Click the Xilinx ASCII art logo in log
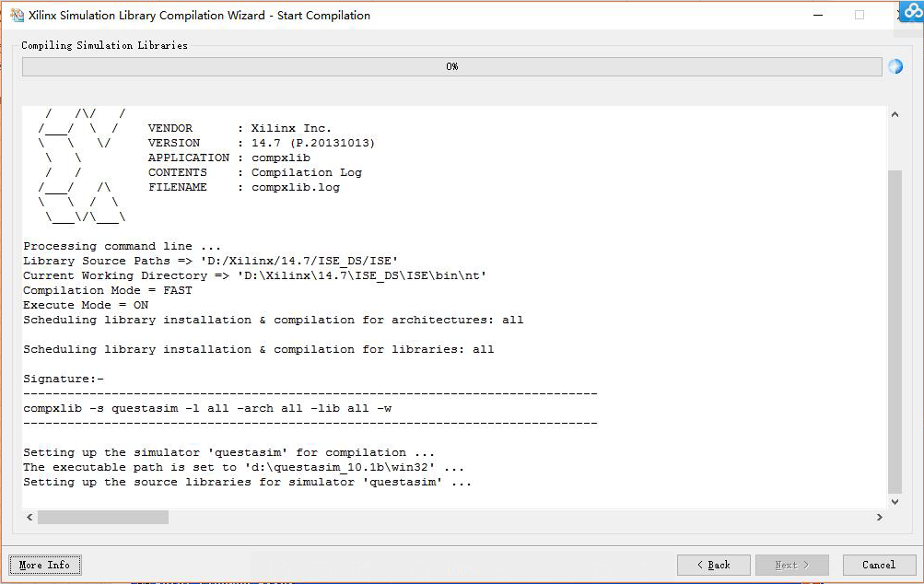924x584 pixels. pyautogui.click(x=82, y=165)
